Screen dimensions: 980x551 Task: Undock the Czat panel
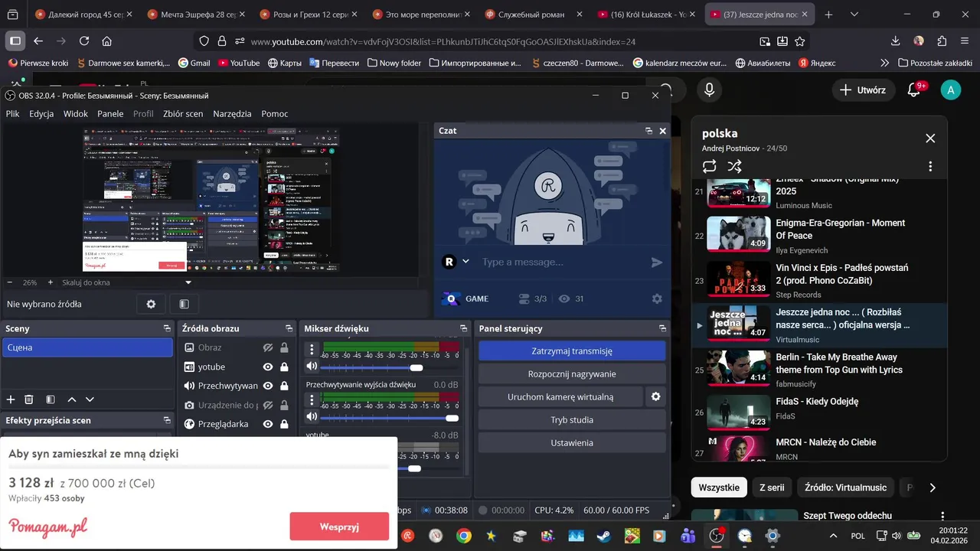tap(648, 131)
